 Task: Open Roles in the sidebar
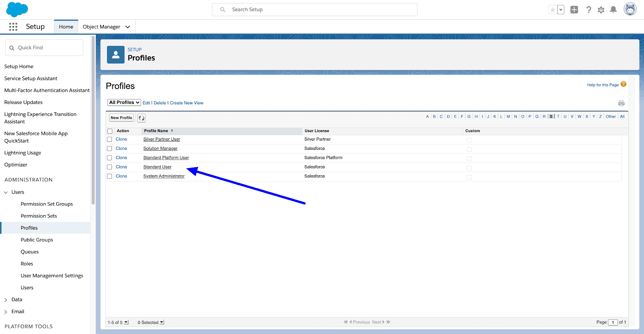(27, 263)
